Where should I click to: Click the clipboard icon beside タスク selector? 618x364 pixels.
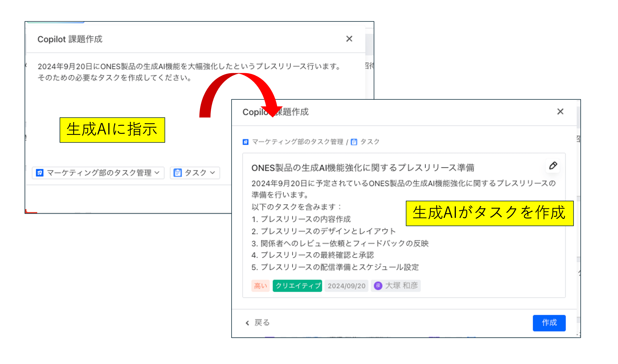178,173
